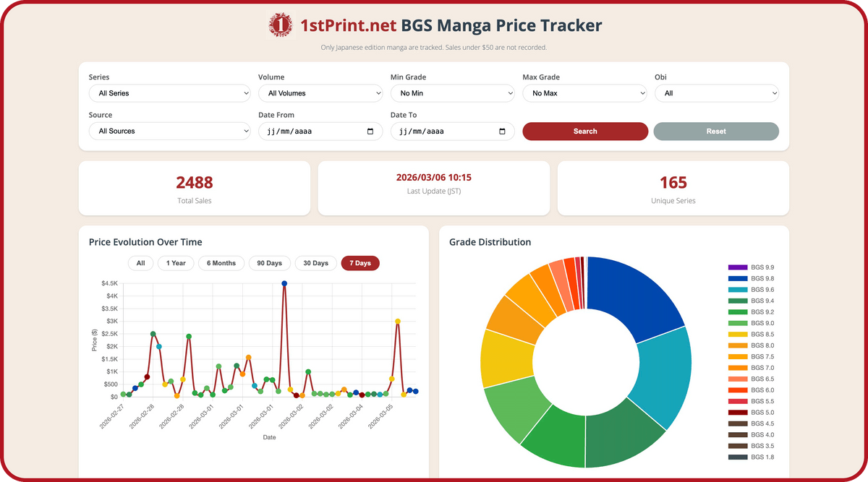Expand the Obi filter dropdown
The width and height of the screenshot is (868, 482).
pyautogui.click(x=716, y=93)
